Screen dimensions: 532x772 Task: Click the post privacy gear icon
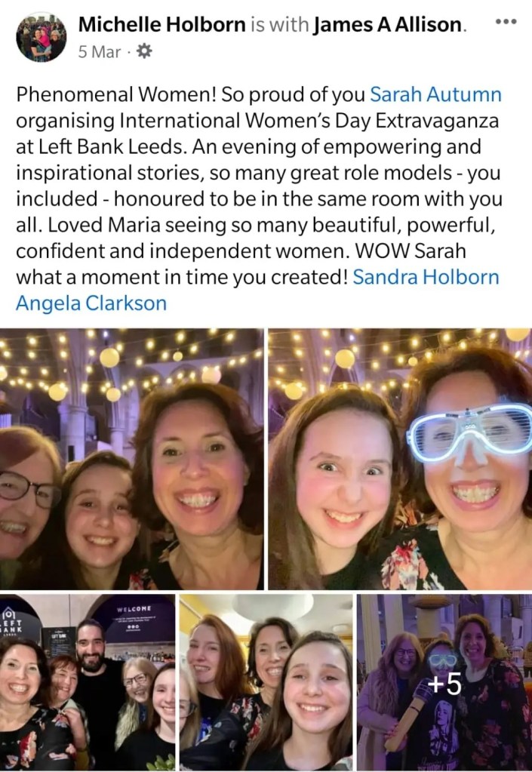point(143,51)
